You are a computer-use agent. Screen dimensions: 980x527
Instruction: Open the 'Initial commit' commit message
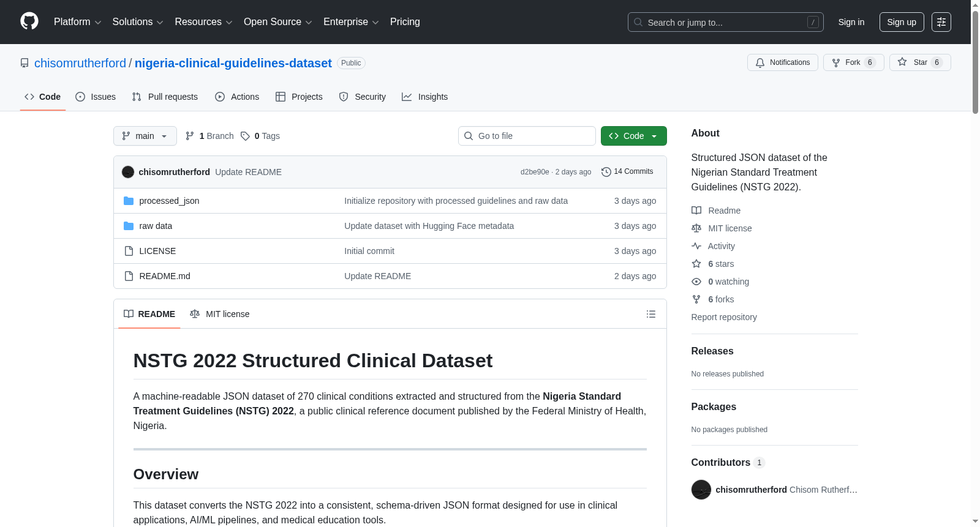click(369, 251)
